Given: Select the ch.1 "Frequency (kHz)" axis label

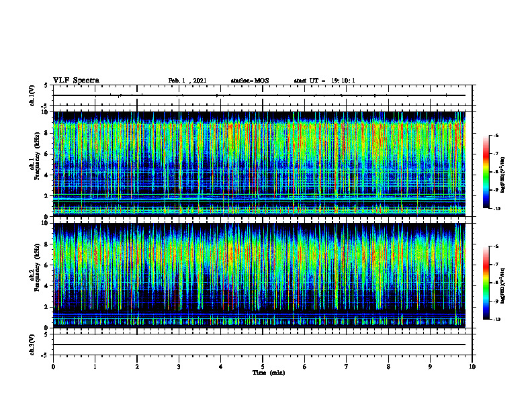Looking at the screenshot, I should tap(36, 156).
